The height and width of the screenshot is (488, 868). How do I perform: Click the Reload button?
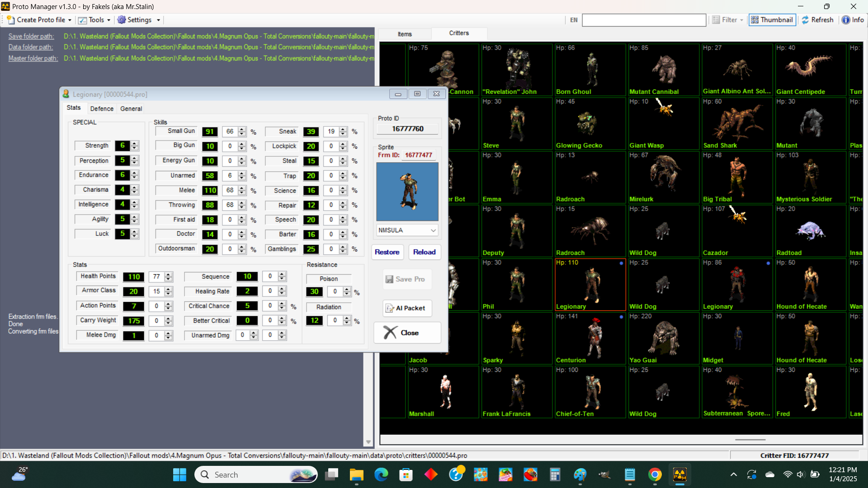pyautogui.click(x=425, y=252)
